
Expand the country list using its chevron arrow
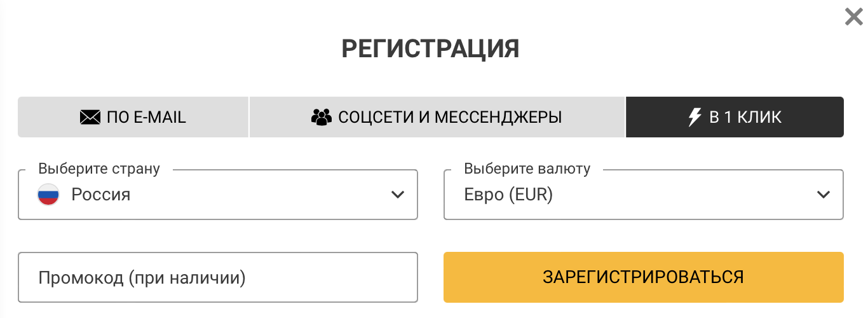[x=398, y=195]
